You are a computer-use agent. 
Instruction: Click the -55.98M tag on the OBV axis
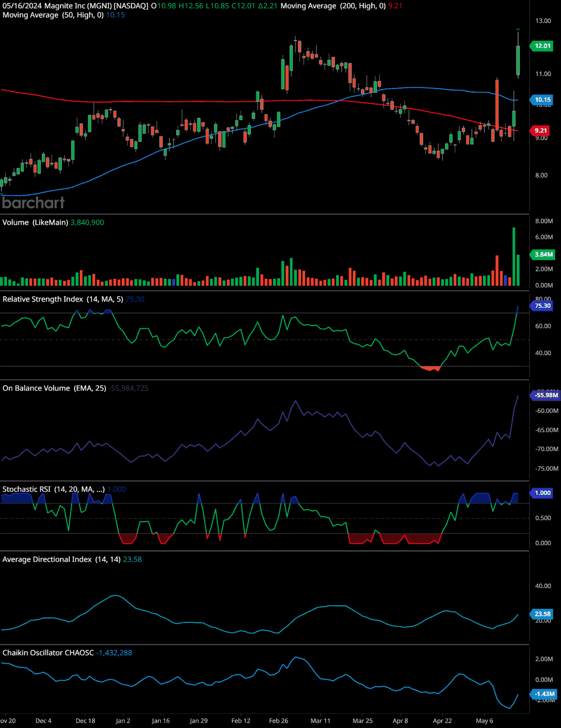coord(546,395)
